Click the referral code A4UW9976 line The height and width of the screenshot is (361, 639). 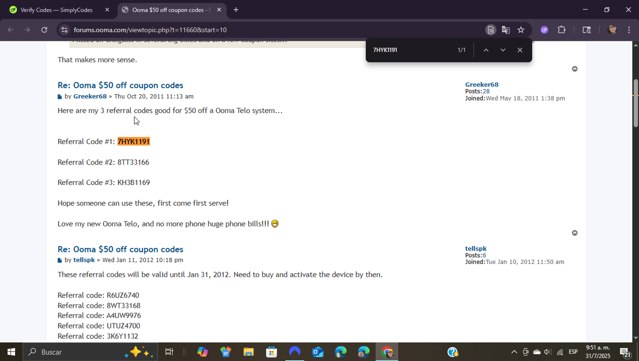click(99, 315)
